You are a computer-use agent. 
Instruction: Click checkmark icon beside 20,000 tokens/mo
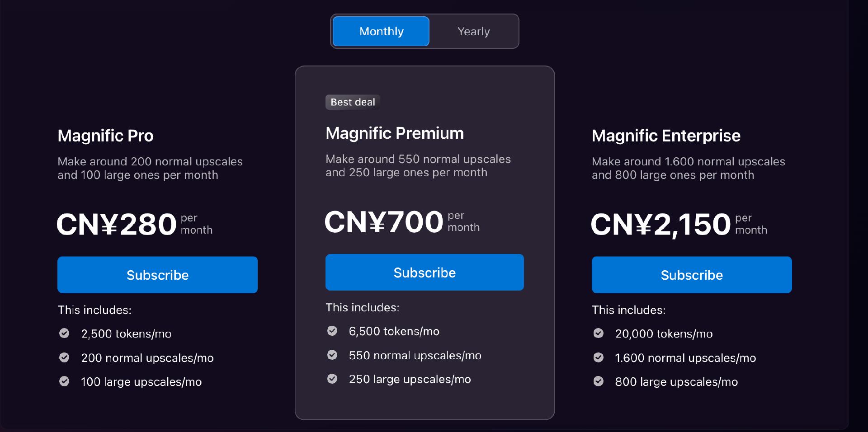(599, 333)
